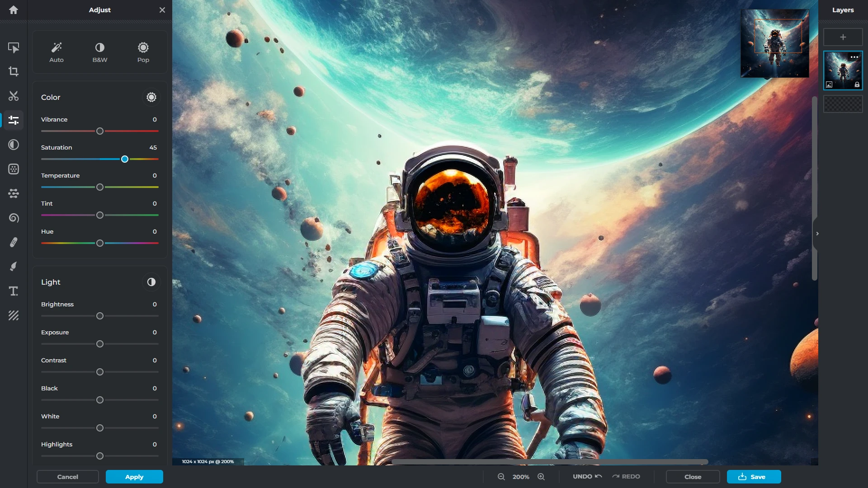Click the image size status text
The width and height of the screenshot is (868, 488).
tap(208, 462)
